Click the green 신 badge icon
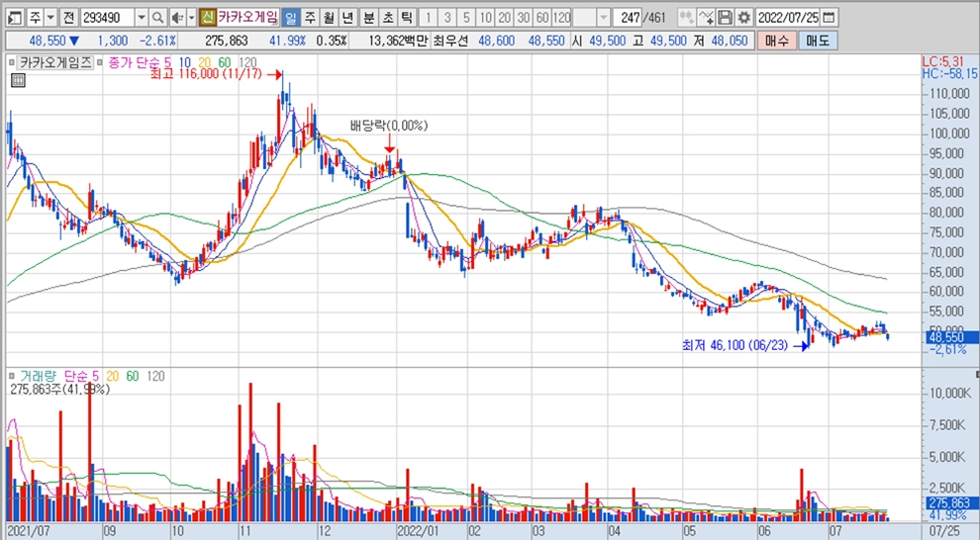Viewport: 980px width, 540px height. point(208,18)
